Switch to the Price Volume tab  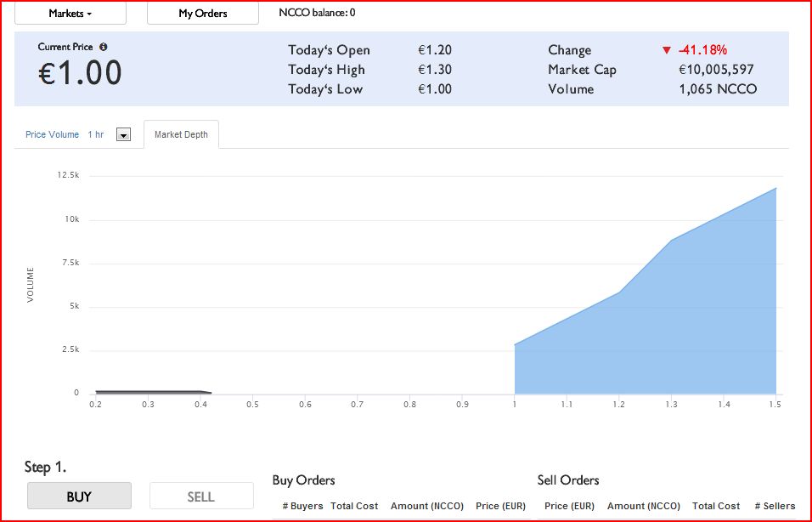[53, 135]
